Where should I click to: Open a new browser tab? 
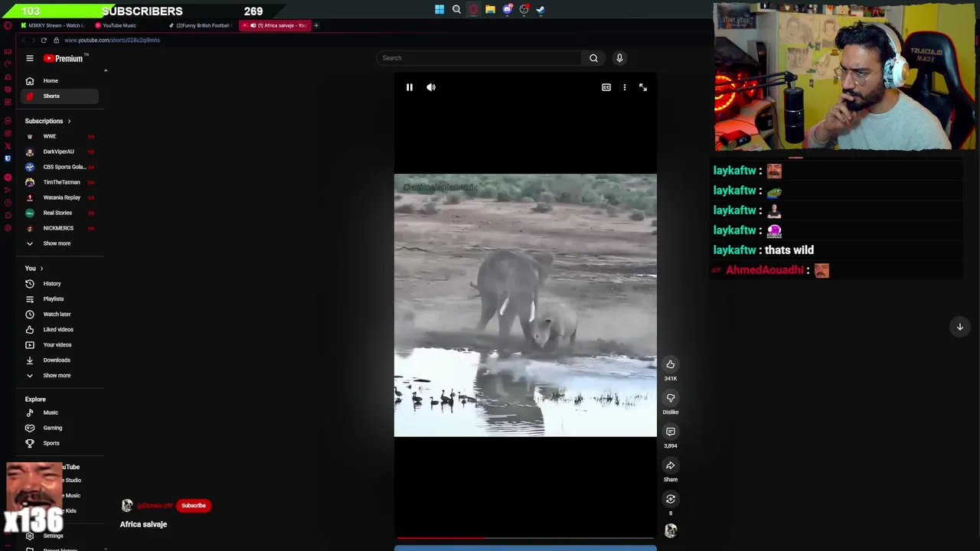316,25
